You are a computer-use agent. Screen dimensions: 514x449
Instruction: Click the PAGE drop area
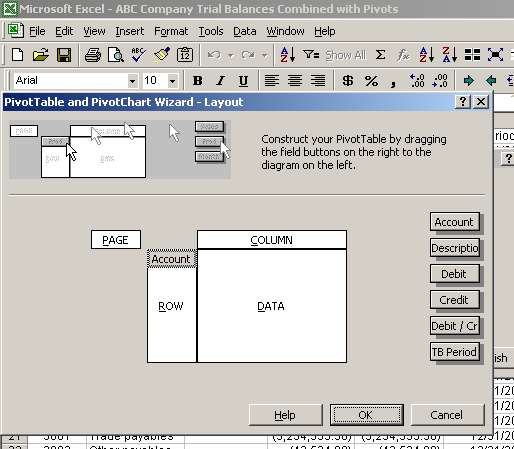[116, 240]
